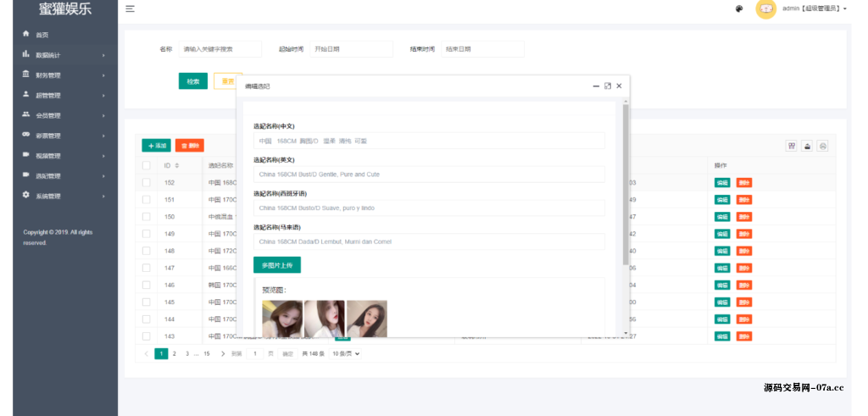868x416 pixels.
Task: Click the English name input field
Action: [x=429, y=175]
